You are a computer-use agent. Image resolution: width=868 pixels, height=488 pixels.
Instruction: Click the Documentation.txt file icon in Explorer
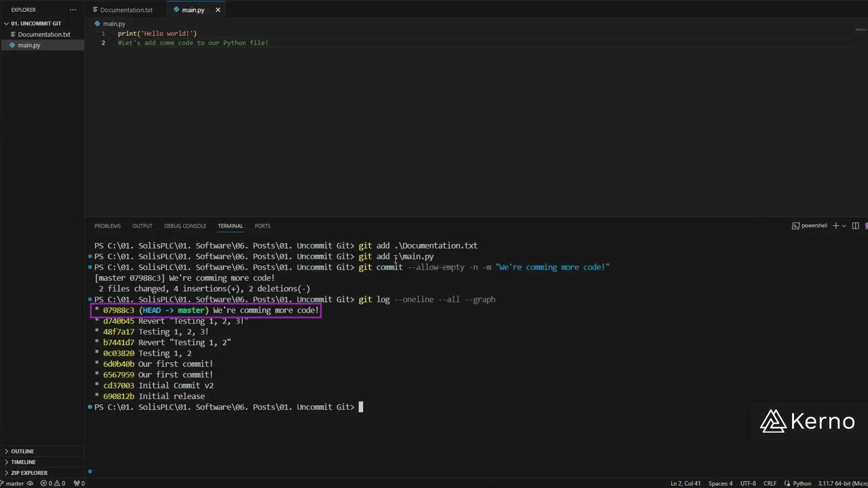[x=13, y=34]
